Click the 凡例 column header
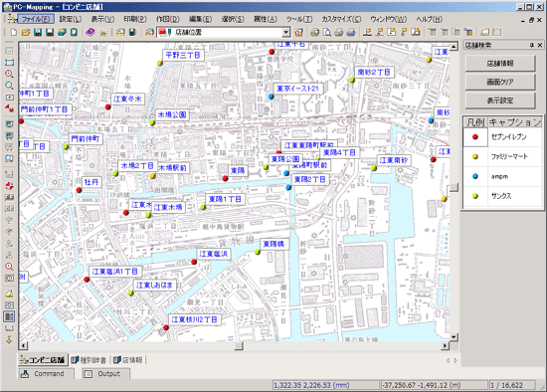547x392 pixels. point(475,122)
